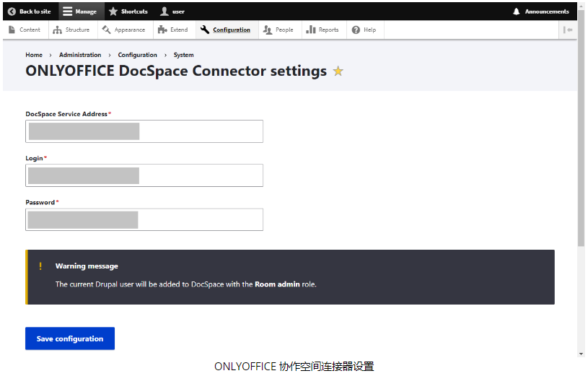Go to the Structure admin tab
Screen dimensions: 588x376
[78, 30]
